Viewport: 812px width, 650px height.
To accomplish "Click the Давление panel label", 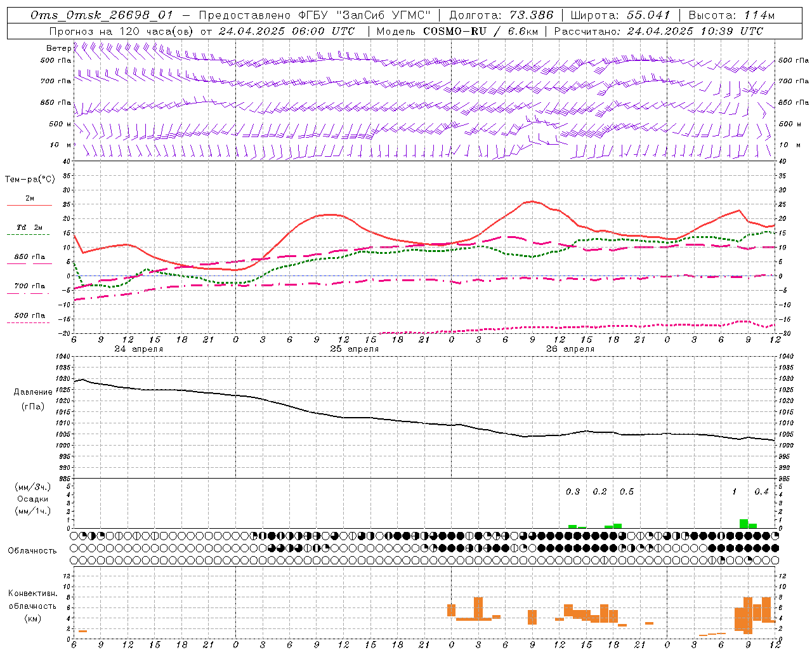I will point(33,392).
